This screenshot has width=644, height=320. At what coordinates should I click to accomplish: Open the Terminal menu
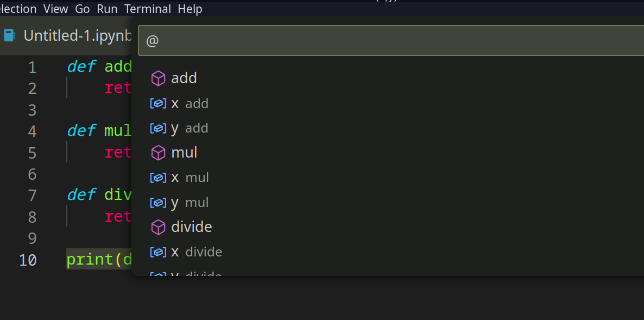click(147, 9)
